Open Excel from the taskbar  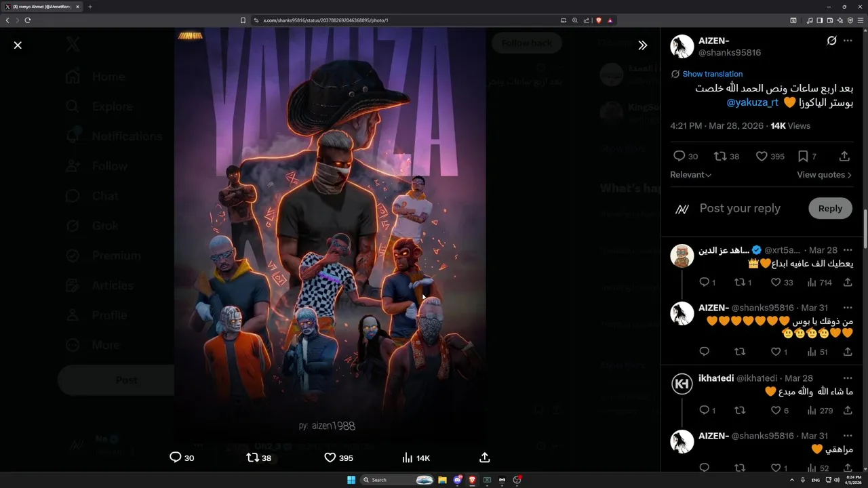[487, 480]
